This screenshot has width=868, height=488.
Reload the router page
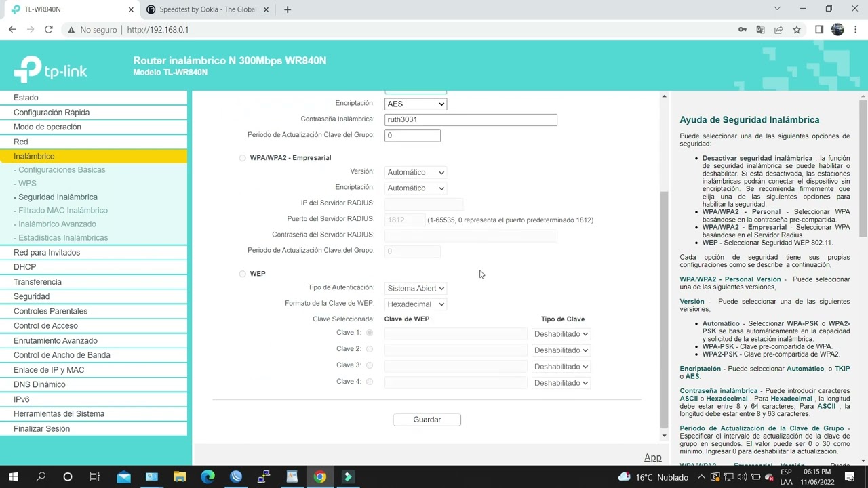click(x=49, y=30)
